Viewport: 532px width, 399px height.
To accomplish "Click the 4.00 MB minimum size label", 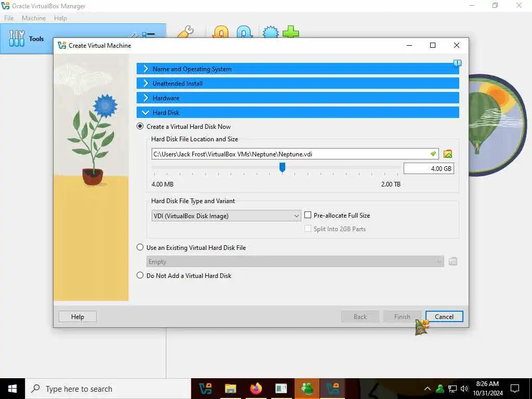I will (x=162, y=184).
